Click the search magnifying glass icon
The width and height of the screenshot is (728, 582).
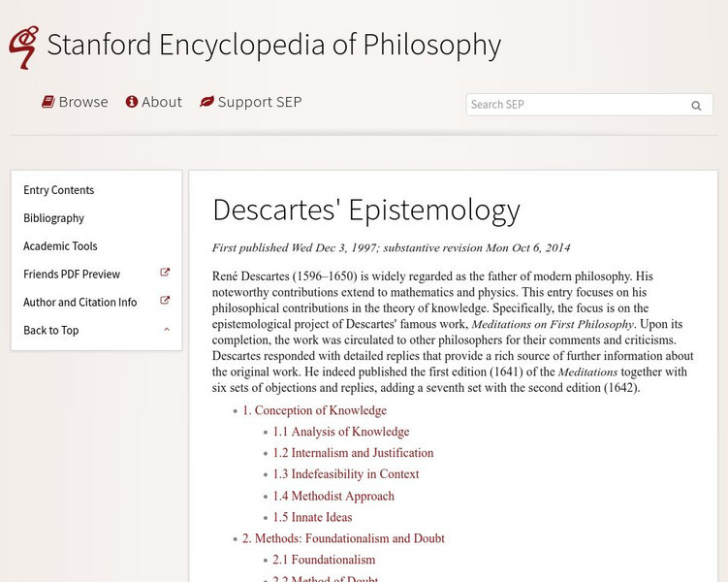pos(696,106)
